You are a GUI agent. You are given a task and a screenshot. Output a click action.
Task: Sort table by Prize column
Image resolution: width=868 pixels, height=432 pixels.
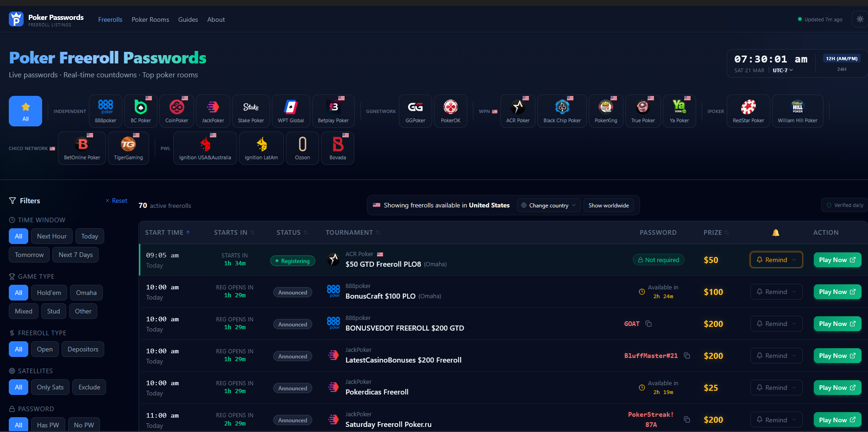pos(716,232)
